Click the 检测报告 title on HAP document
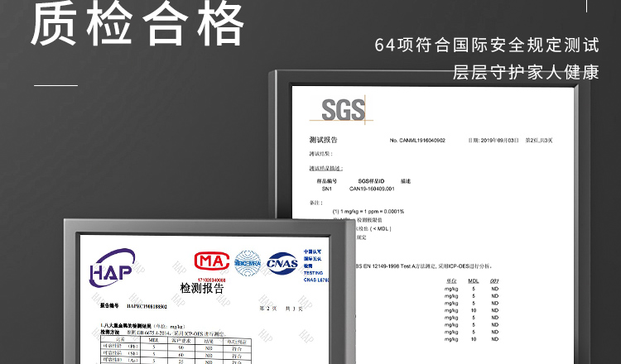The image size is (621, 364). coord(202,288)
